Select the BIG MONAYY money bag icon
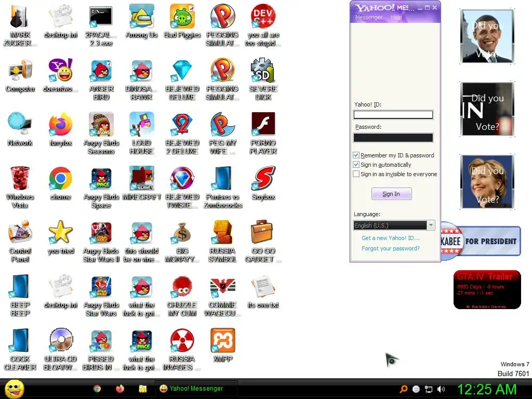The image size is (532, 399). (182, 241)
